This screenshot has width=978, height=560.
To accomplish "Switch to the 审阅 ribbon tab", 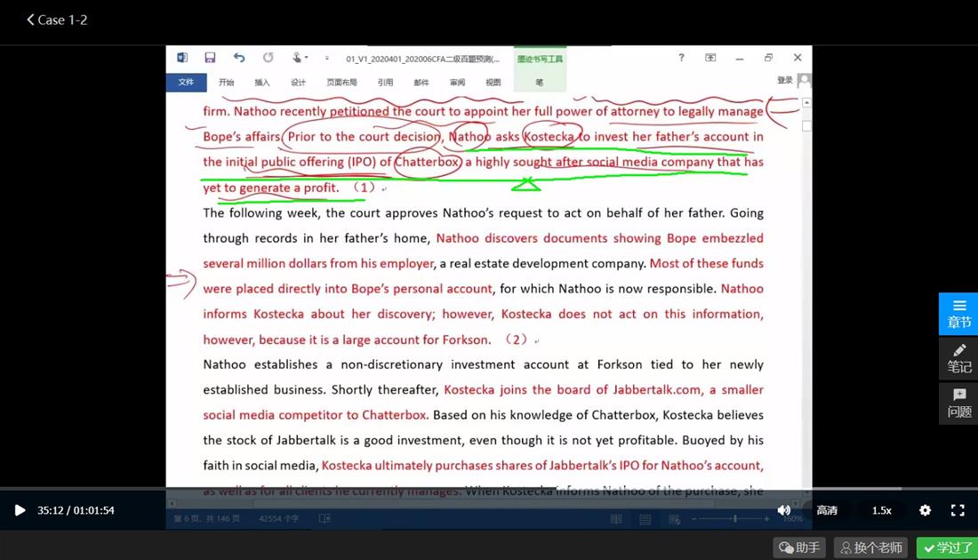I will pos(457,83).
